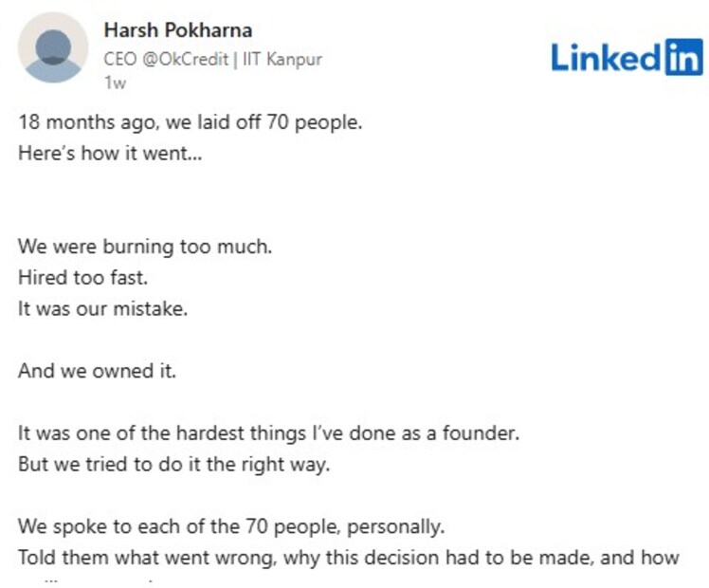Click the 'Told them what went wrong' line

pos(348,557)
